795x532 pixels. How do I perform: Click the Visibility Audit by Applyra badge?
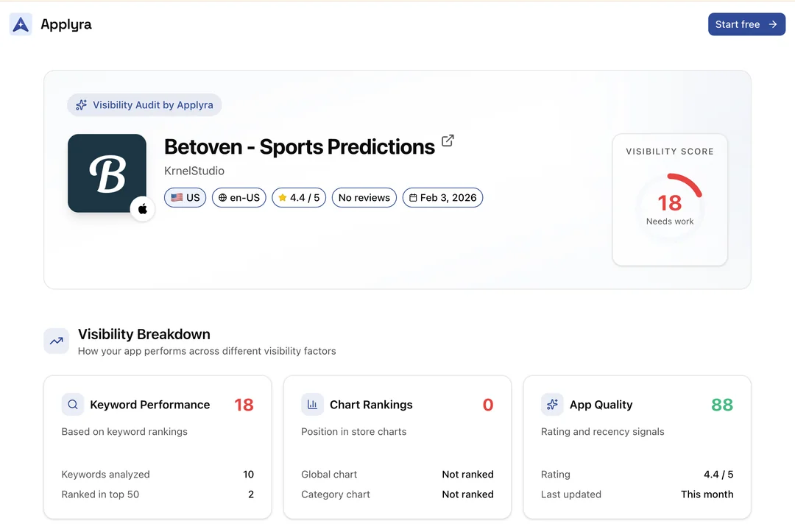(144, 105)
